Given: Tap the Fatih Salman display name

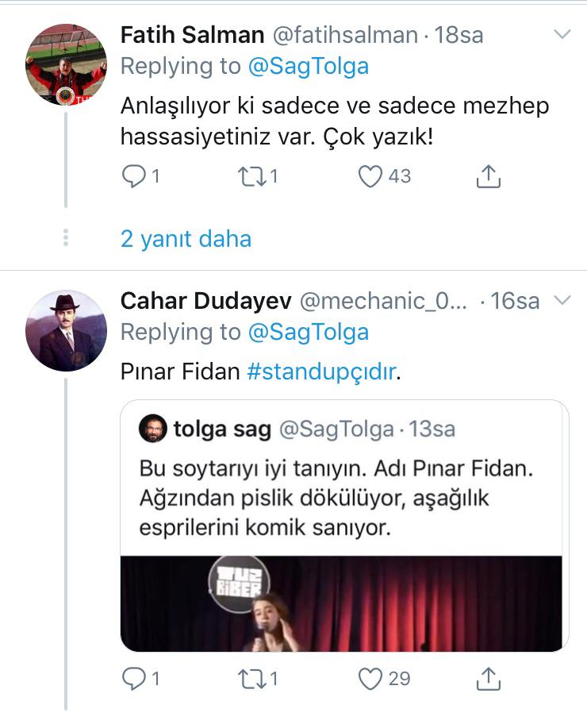Looking at the screenshot, I should [193, 35].
